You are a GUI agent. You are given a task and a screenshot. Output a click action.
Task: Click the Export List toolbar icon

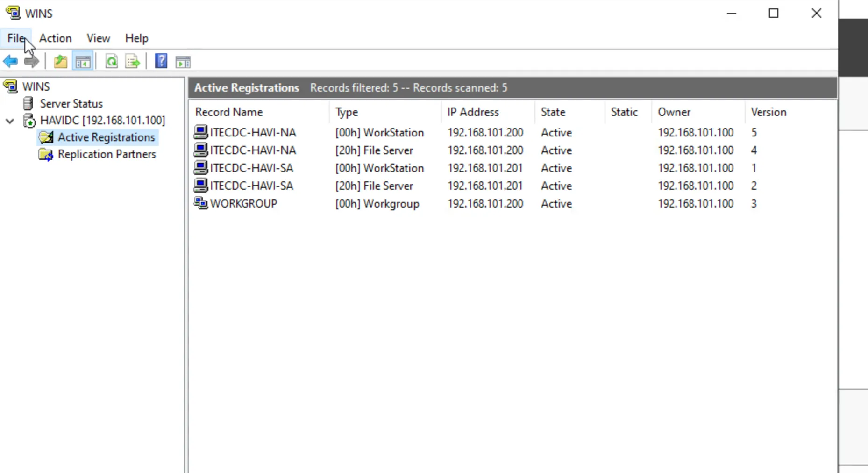tap(133, 61)
